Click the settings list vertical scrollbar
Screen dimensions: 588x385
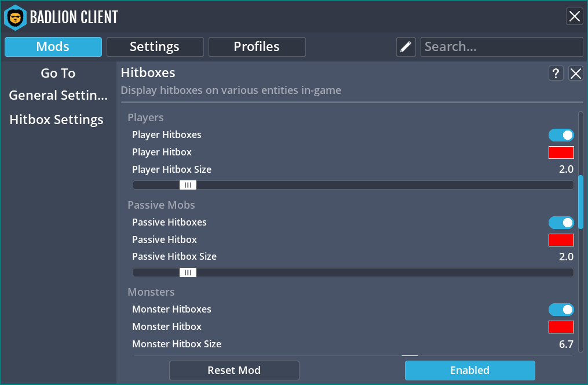(581, 202)
